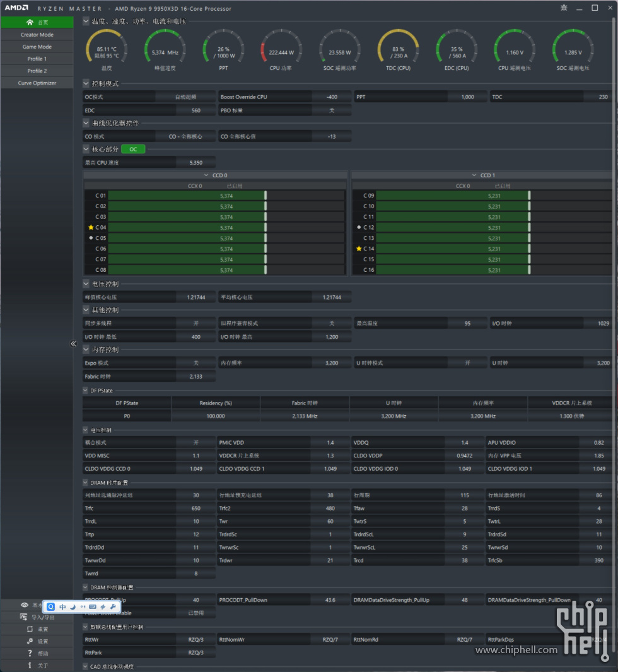The height and width of the screenshot is (672, 618).
Task: Click the core C 01 speed bar
Action: [x=226, y=196]
